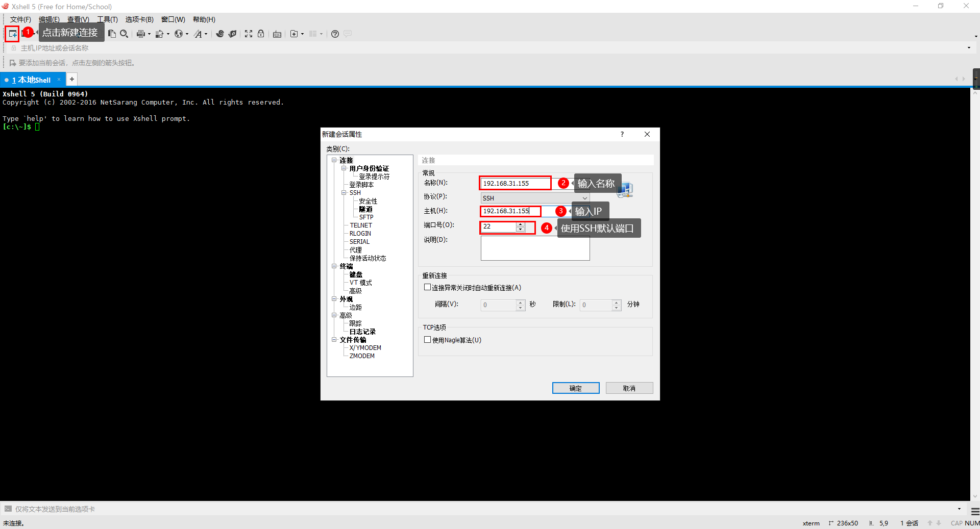The image size is (980, 529).
Task: Open the font icon dropdown arrow
Action: pyautogui.click(x=206, y=34)
